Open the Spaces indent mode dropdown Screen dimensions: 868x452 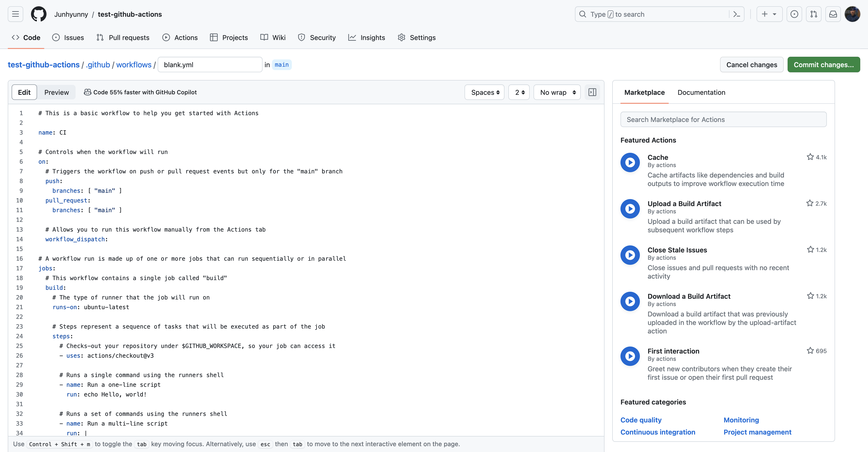click(485, 92)
